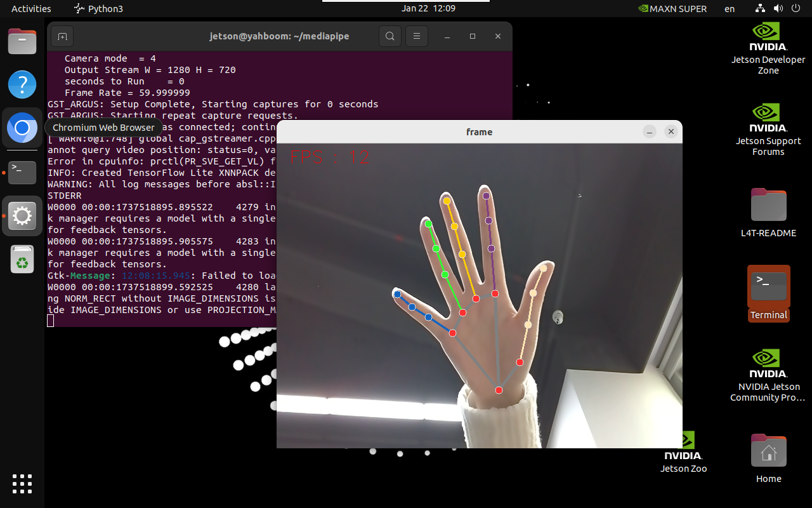The height and width of the screenshot is (508, 812).
Task: Click the 'Frame Rate = 59.999999' terminal line
Action: click(x=127, y=93)
